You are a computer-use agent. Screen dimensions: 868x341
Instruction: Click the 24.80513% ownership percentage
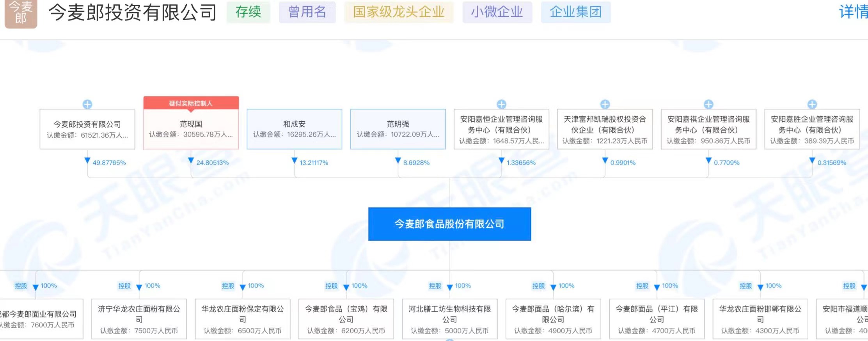212,163
